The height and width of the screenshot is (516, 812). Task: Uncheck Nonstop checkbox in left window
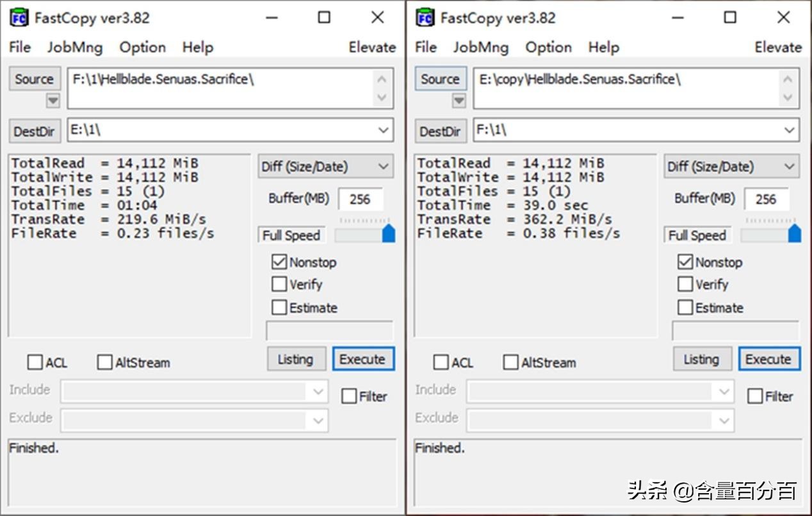pos(279,262)
